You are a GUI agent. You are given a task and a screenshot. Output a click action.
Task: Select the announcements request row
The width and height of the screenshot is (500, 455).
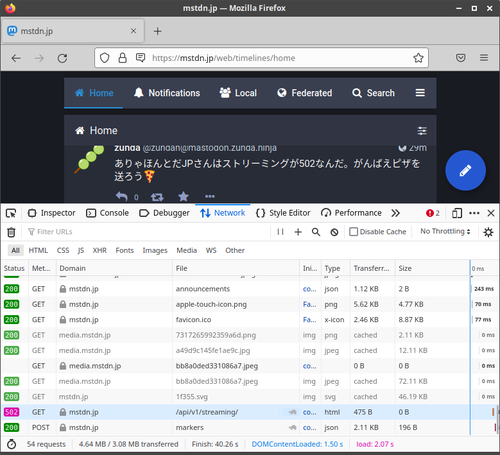coord(249,289)
